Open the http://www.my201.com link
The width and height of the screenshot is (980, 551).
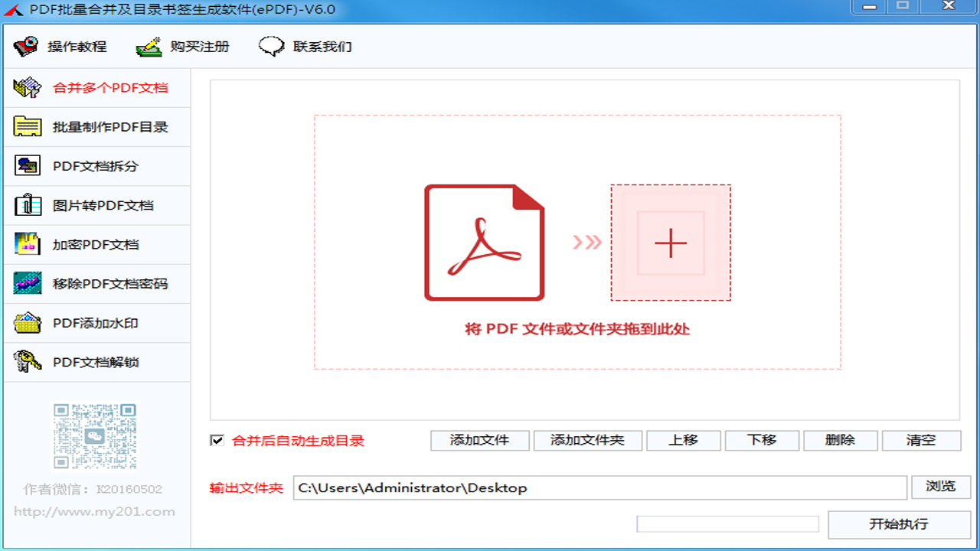[94, 511]
